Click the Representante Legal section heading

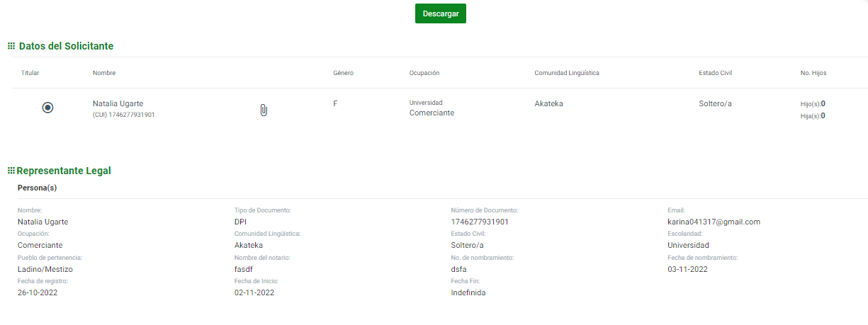pos(64,171)
